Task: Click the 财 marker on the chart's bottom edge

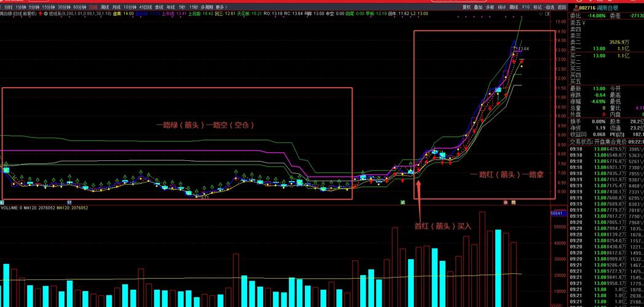Action: click(69, 202)
